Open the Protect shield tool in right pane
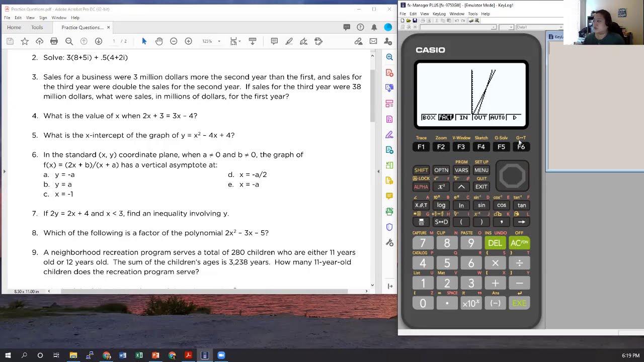The width and height of the screenshot is (644, 362). [389, 227]
